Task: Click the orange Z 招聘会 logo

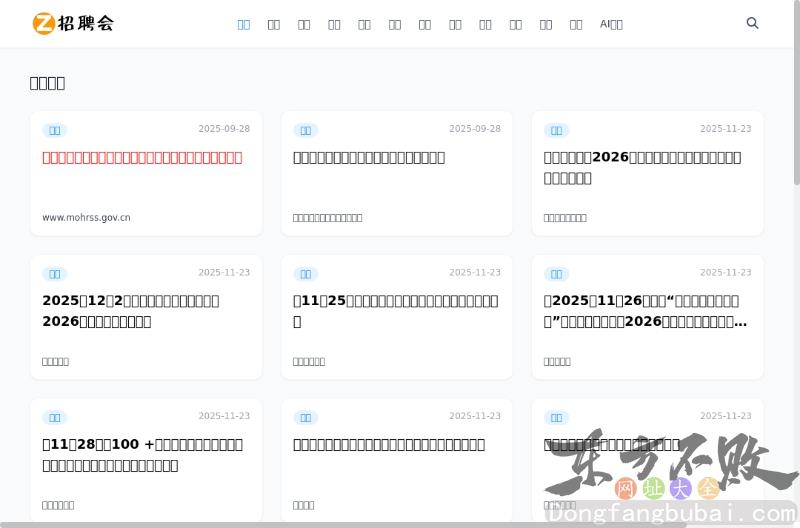Action: coord(73,23)
